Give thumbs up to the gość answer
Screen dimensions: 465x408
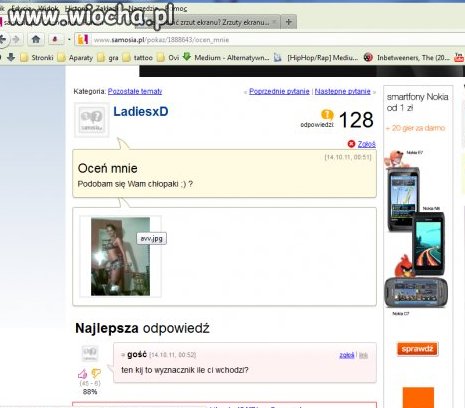click(83, 374)
